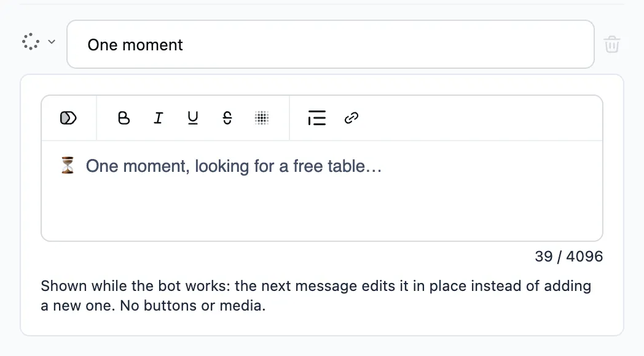Click the loading spinner block type icon
644x356 pixels.
[31, 42]
